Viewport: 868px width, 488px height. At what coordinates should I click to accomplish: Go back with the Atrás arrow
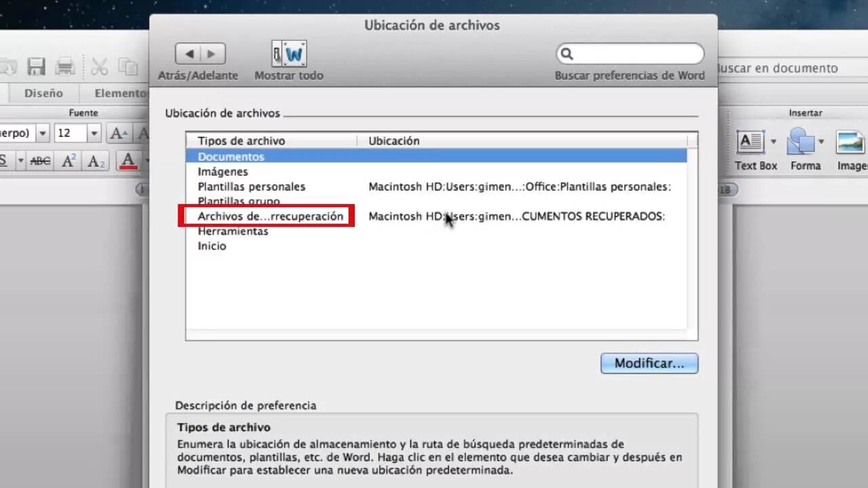coord(189,54)
